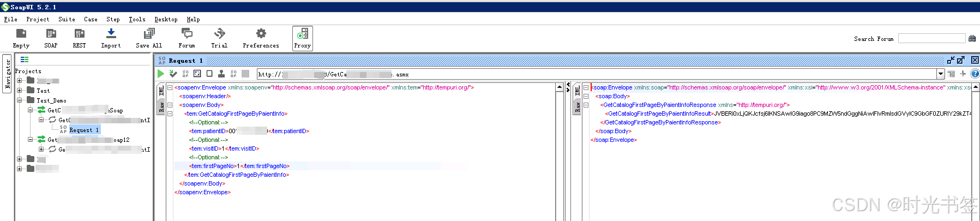
Task: Toggle the Navigator side tab
Action: pos(7,74)
